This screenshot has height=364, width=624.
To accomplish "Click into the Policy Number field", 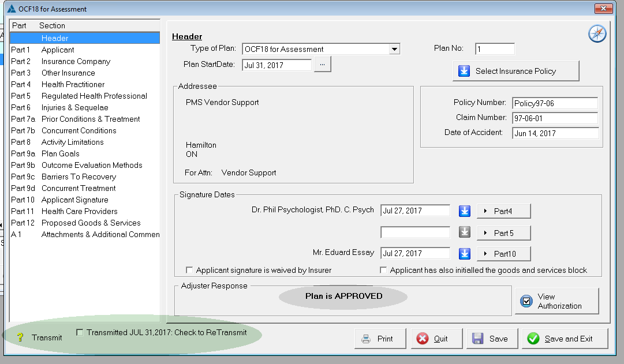I will tap(555, 103).
